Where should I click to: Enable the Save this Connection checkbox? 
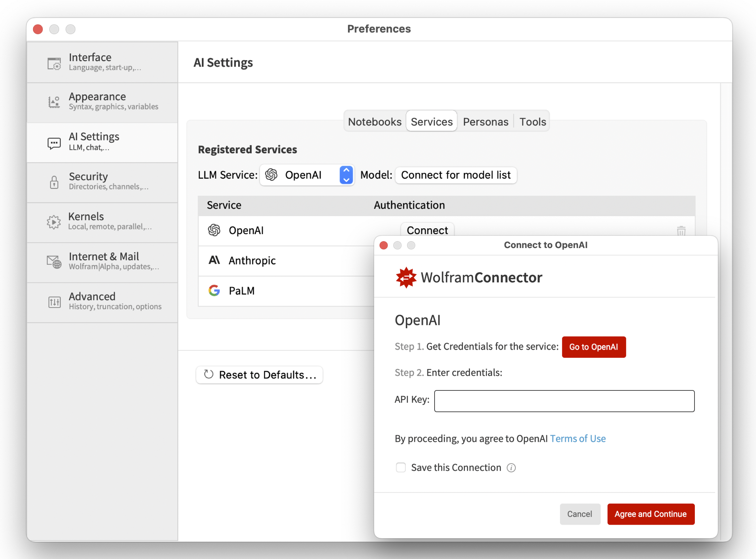(401, 468)
